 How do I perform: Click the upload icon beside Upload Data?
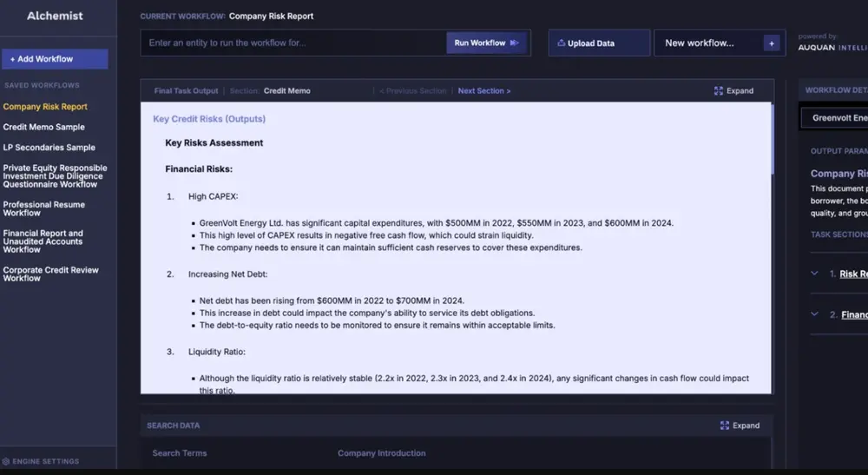click(x=561, y=43)
